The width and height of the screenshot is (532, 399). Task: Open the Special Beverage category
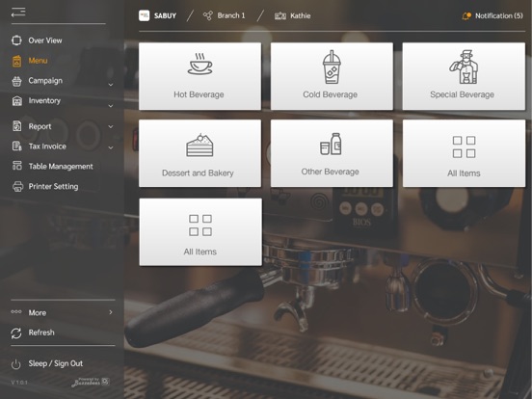[464, 76]
